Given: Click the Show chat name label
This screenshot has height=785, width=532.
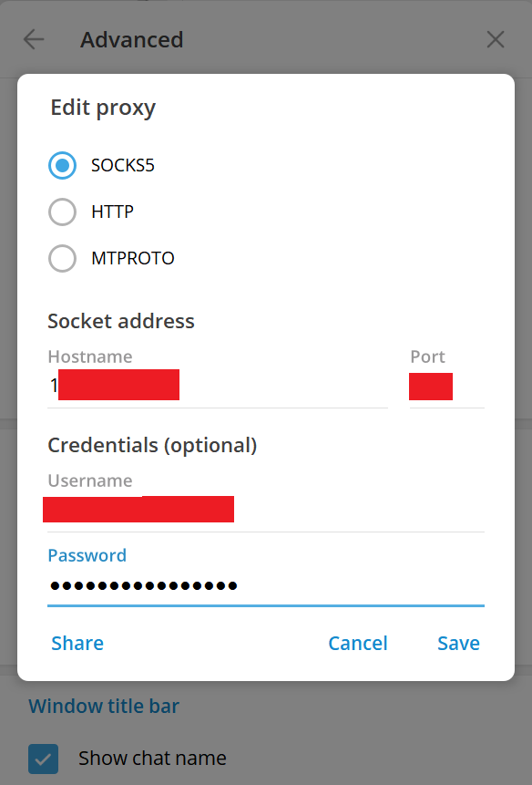Looking at the screenshot, I should pyautogui.click(x=152, y=758).
